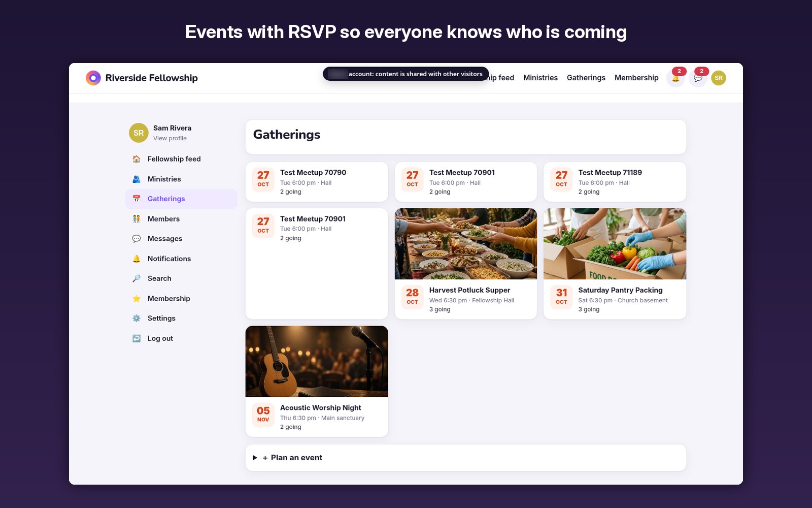
Task: Click the Members icon in sidebar
Action: click(137, 219)
